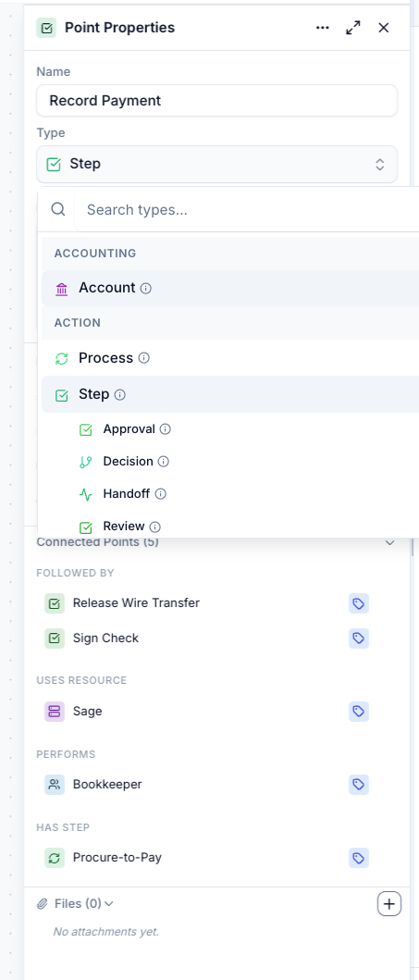
Task: Click the ACCOUNTING group header
Action: tap(95, 254)
